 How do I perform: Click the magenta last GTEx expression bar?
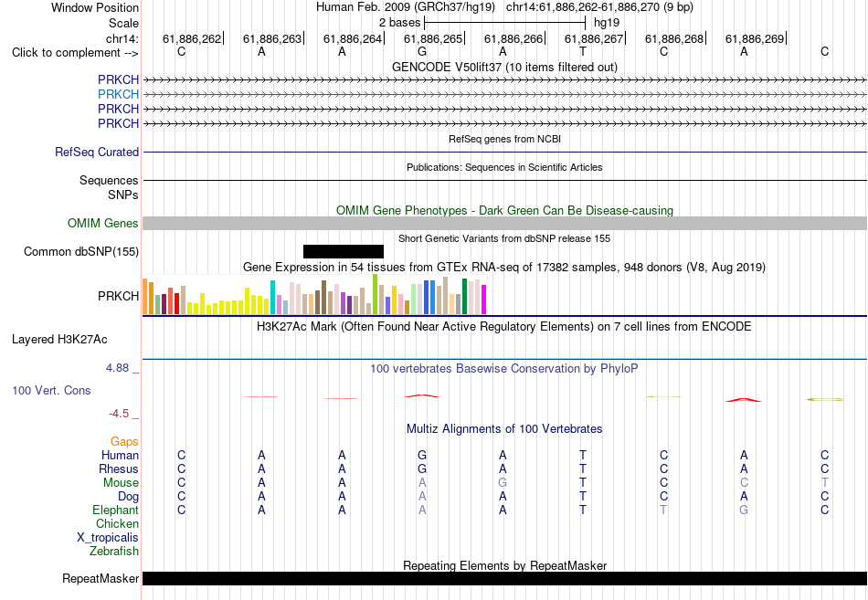click(x=484, y=300)
